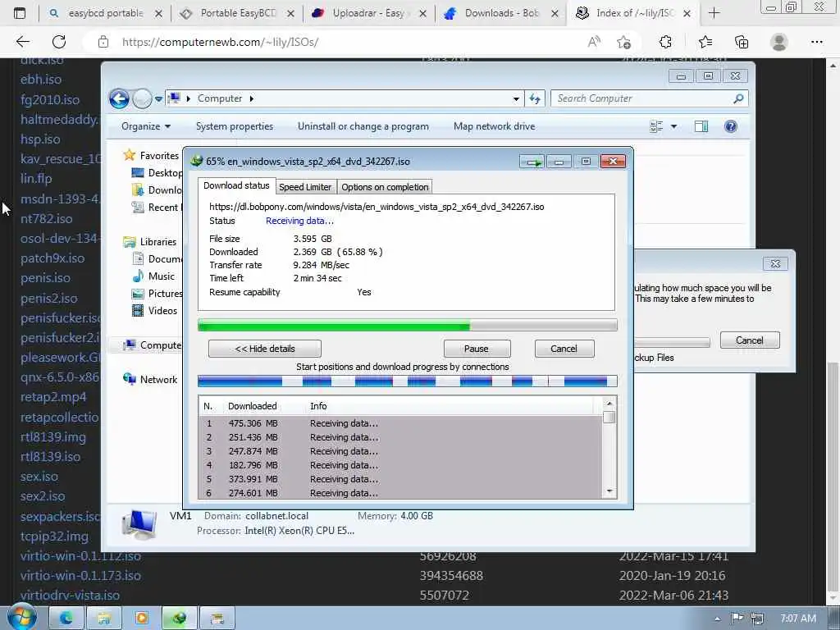Switch to Options on completion tab
The width and height of the screenshot is (840, 630).
pyautogui.click(x=385, y=187)
